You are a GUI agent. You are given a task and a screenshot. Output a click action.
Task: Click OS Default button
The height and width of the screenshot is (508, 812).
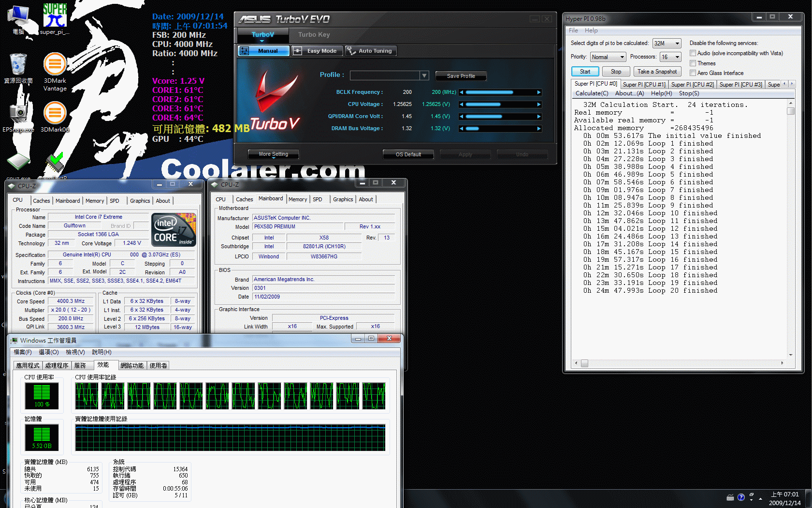click(x=408, y=154)
